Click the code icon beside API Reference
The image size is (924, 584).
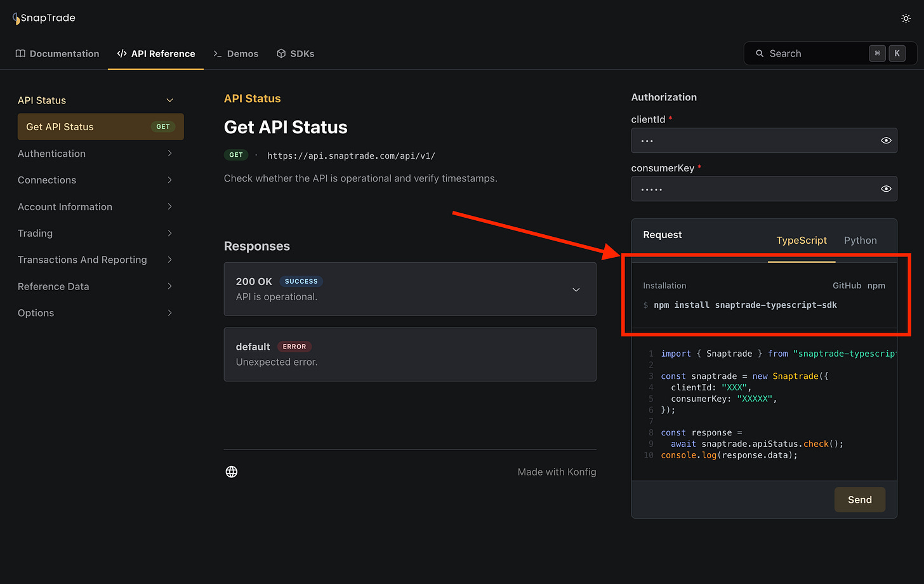click(x=122, y=53)
